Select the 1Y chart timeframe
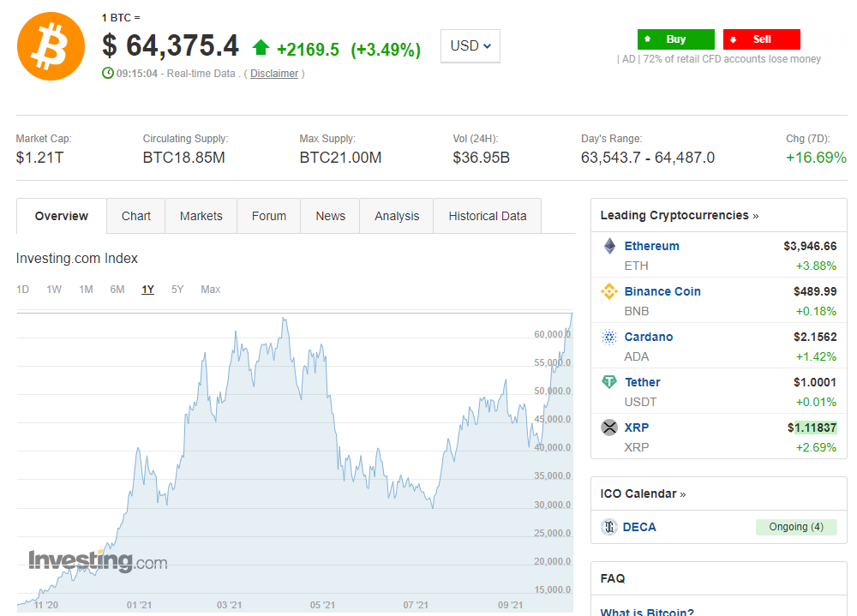Image resolution: width=857 pixels, height=616 pixels. 147,289
